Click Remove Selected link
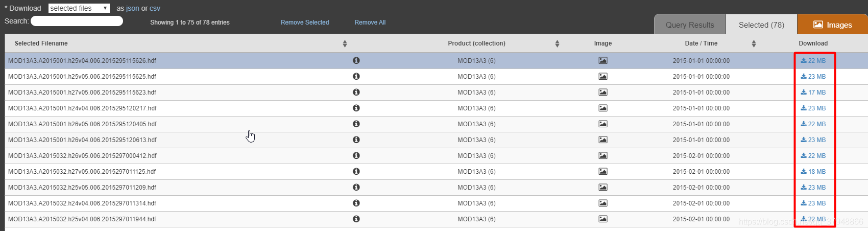868x231 pixels. coord(305,22)
